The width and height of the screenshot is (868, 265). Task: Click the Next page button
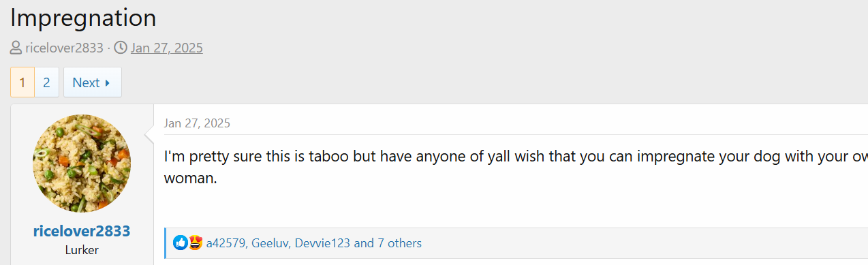(x=93, y=82)
